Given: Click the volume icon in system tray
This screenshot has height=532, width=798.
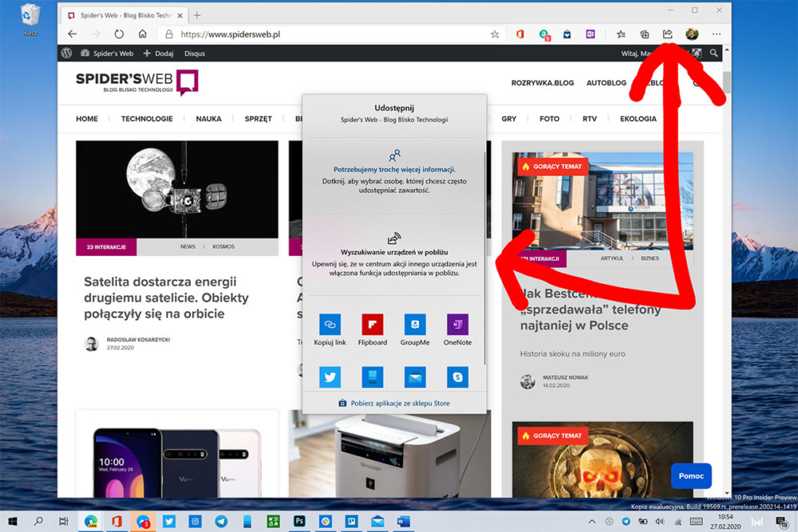Looking at the screenshot, I should [x=660, y=522].
